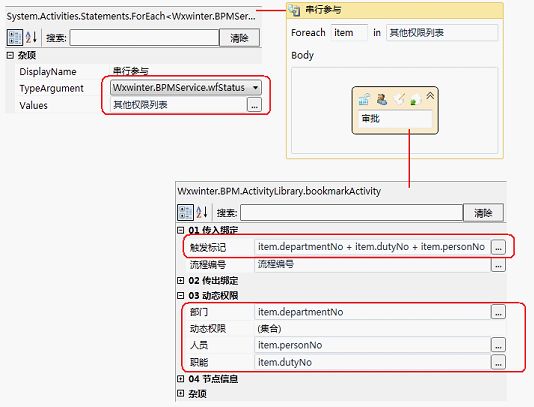Image resolution: width=534 pixels, height=407 pixels.
Task: Click the 流程编号 value field
Action: pyautogui.click(x=372, y=265)
